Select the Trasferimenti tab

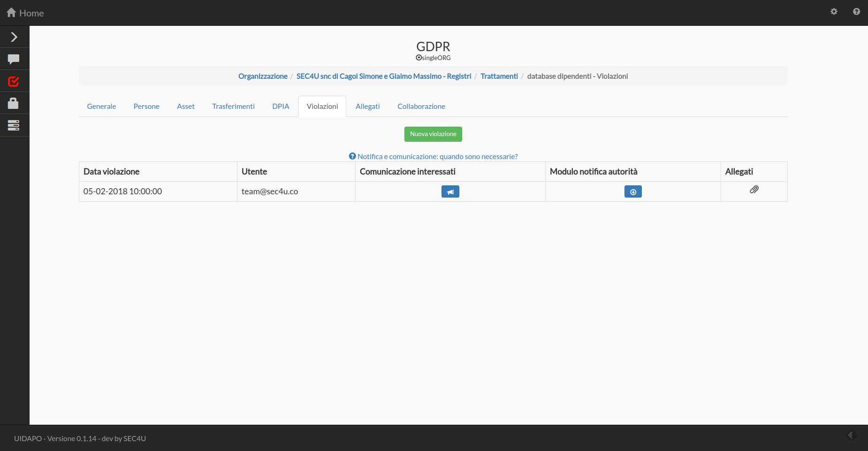233,107
